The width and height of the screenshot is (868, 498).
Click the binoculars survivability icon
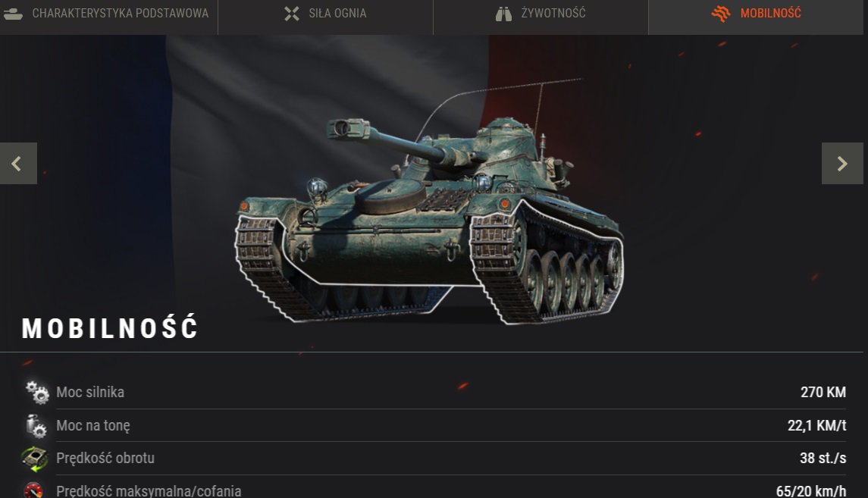click(503, 14)
